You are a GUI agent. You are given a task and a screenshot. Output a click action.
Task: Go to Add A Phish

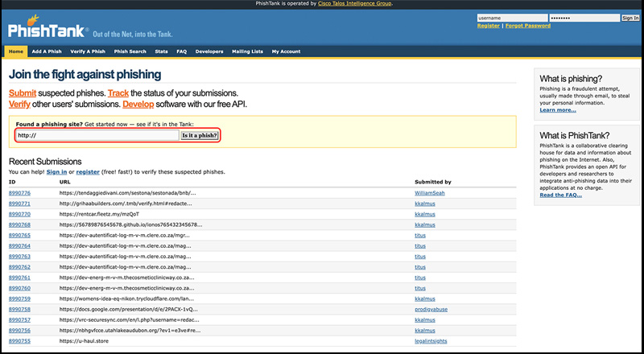[47, 51]
